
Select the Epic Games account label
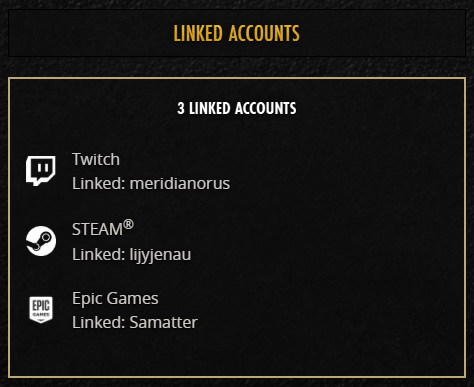pyautogui.click(x=115, y=298)
